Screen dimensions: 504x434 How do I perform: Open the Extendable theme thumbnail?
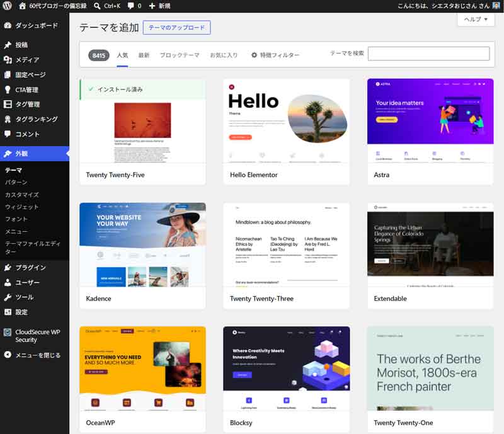click(430, 244)
